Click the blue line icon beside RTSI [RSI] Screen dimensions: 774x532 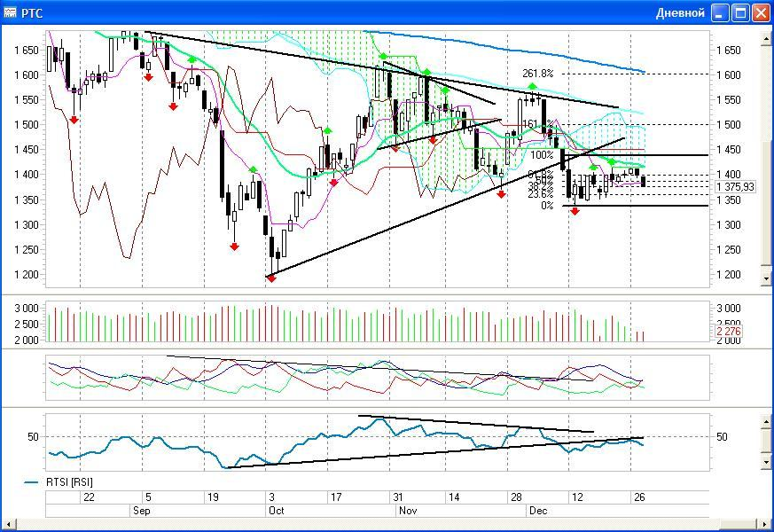point(32,482)
